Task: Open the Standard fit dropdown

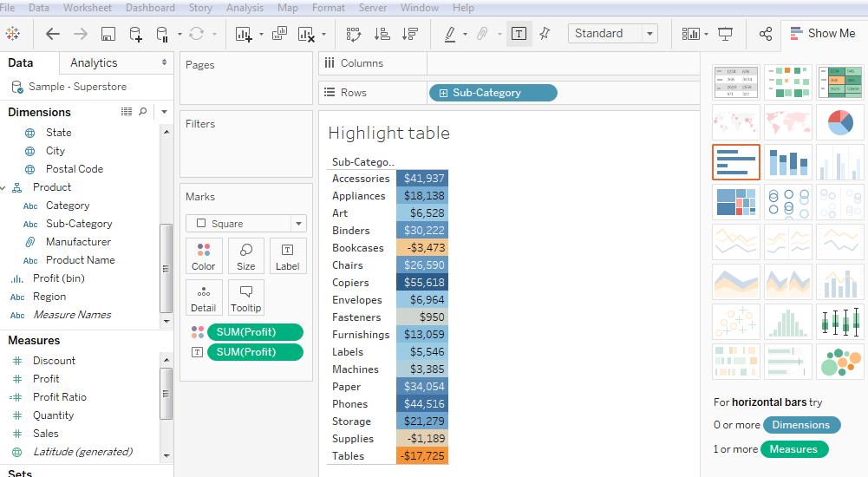Action: (x=649, y=34)
